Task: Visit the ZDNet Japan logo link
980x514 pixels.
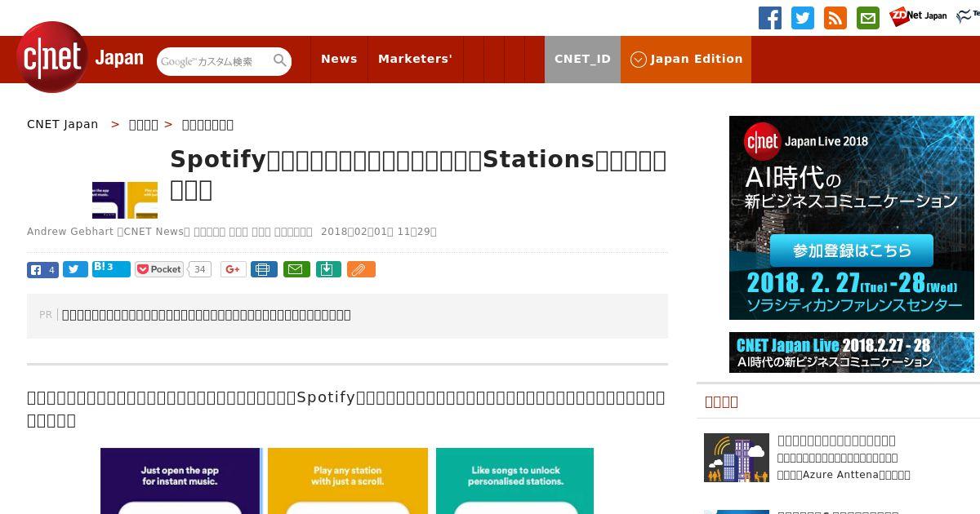Action: coord(918,16)
